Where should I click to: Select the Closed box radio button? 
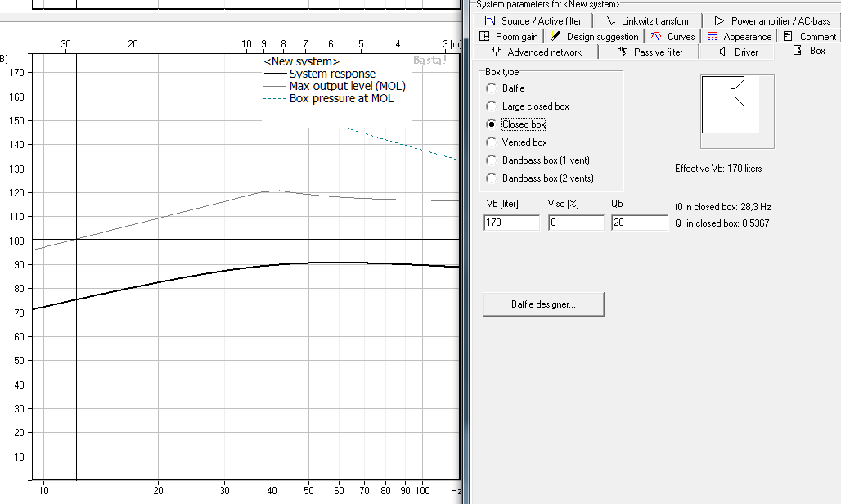pyautogui.click(x=492, y=124)
